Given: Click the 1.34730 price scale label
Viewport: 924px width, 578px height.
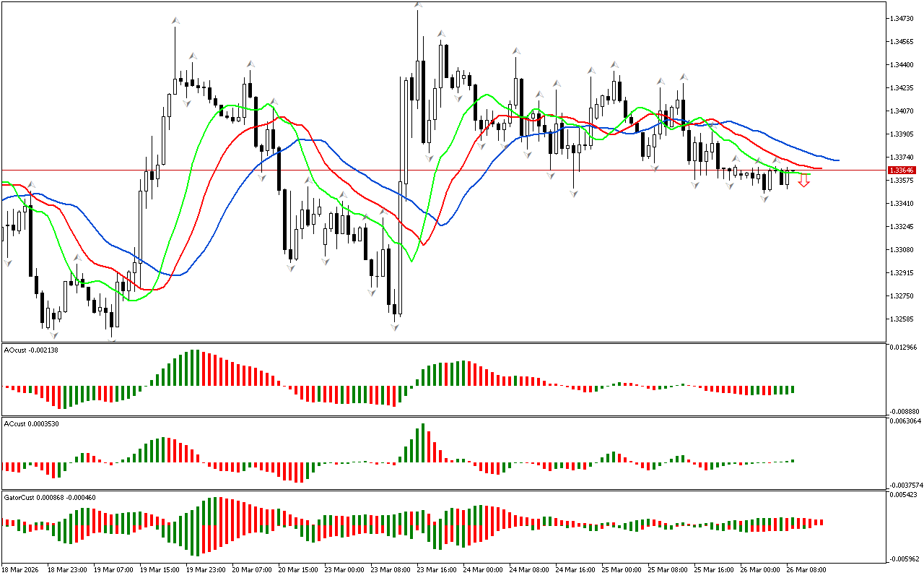Looking at the screenshot, I should pyautogui.click(x=903, y=18).
